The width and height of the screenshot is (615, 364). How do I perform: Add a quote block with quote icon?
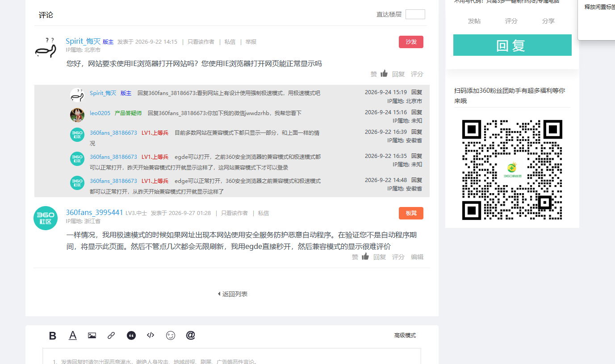(131, 335)
